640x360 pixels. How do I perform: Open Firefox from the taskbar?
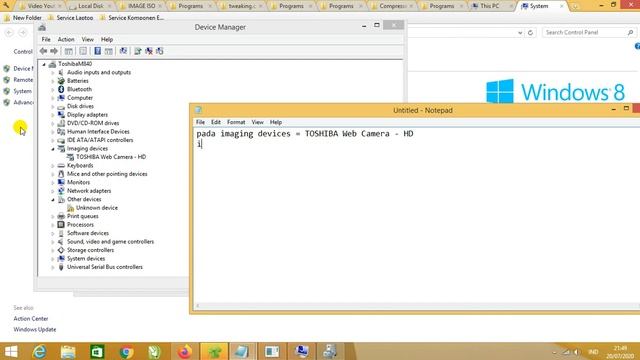185,351
